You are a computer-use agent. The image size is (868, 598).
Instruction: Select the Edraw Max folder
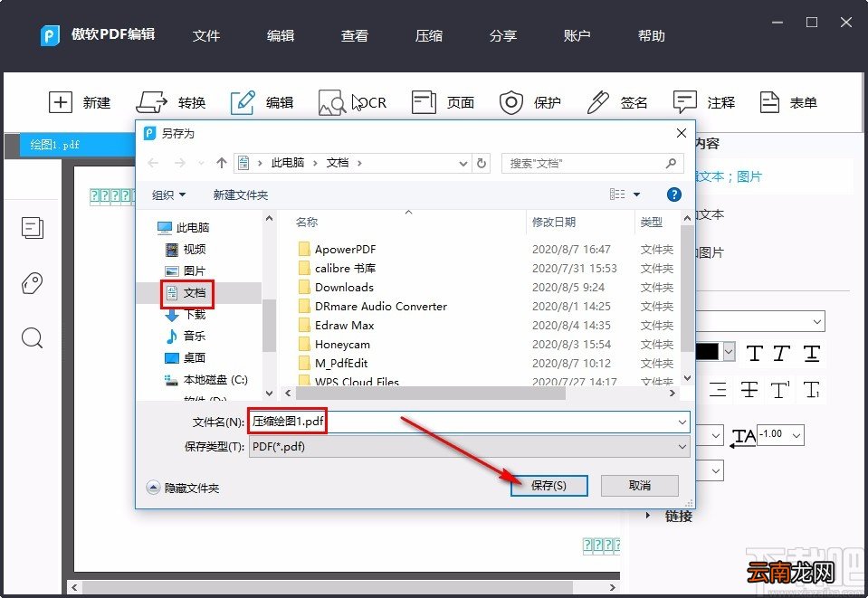click(x=336, y=326)
